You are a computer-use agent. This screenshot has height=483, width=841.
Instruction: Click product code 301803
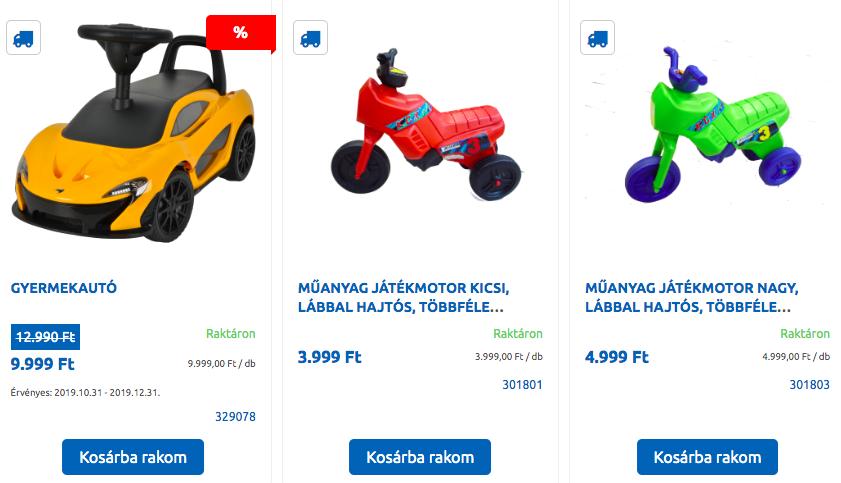click(809, 384)
